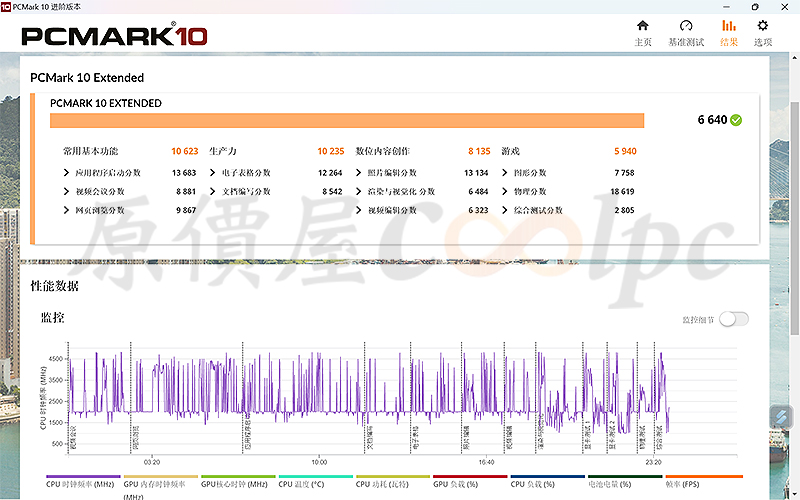Screen dimensions: 800x500
Task: Click the 常用基本功能 category heading
Action: (x=90, y=151)
